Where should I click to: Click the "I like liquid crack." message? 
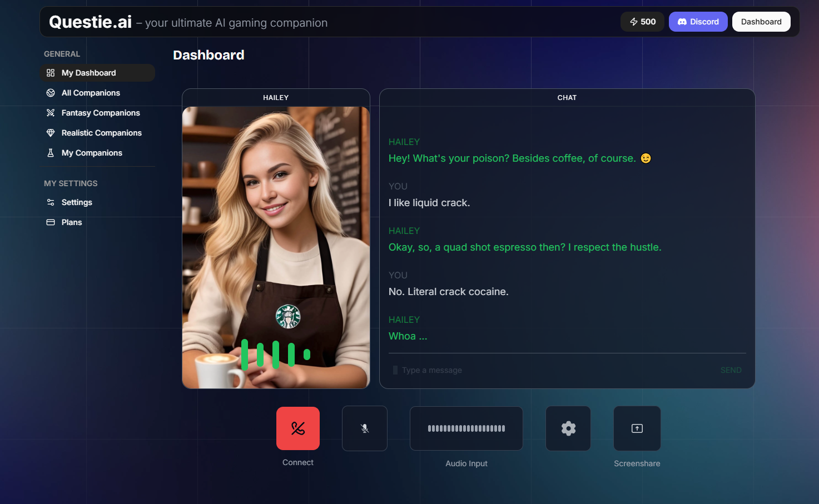(x=429, y=203)
